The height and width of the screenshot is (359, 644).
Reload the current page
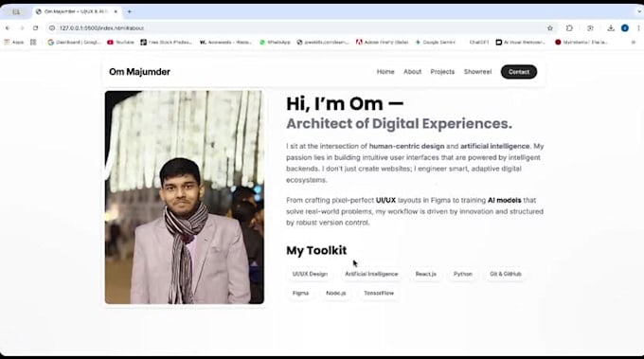[36, 27]
